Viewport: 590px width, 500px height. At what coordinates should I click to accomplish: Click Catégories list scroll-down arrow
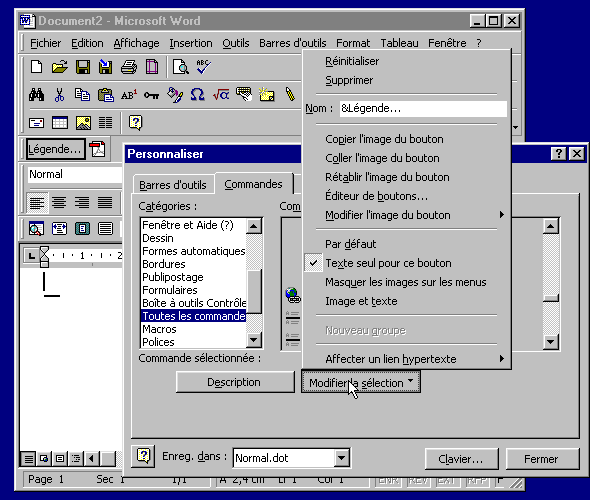[x=254, y=340]
